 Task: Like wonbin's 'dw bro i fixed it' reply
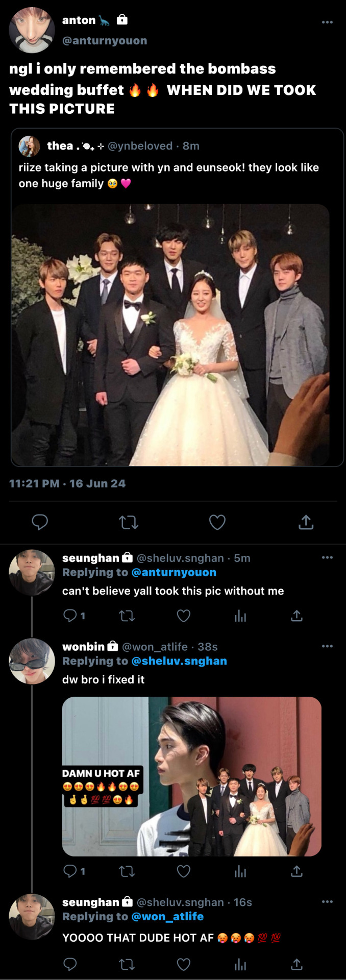point(184,871)
